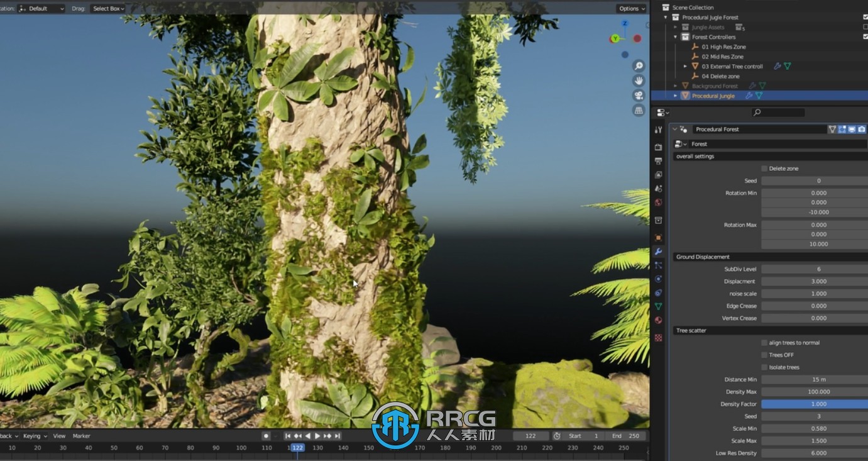Click the Displacment value field
Screen dimensions: 868x461
tap(815, 281)
